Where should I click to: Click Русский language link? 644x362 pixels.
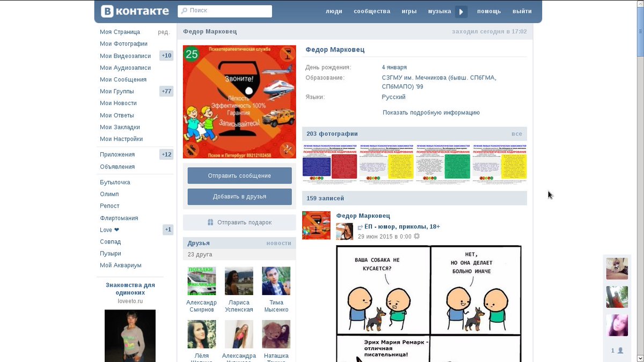[393, 97]
